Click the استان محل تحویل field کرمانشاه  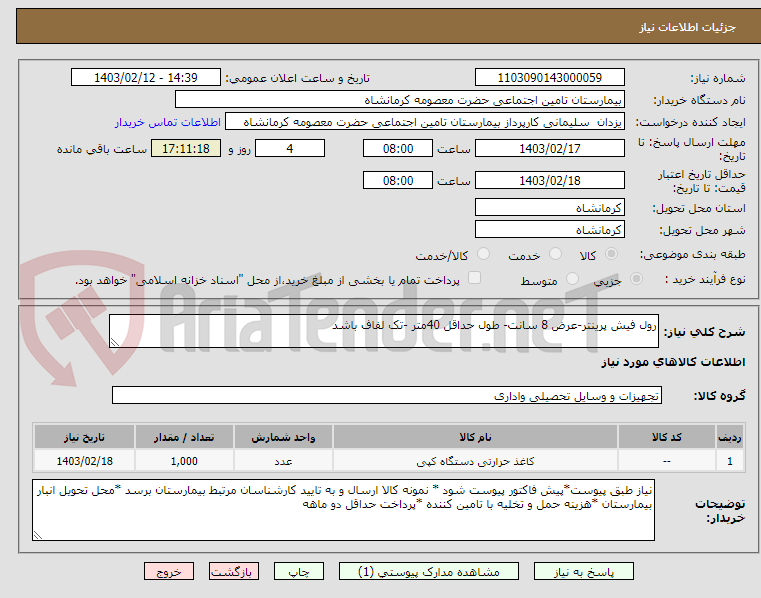(549, 208)
